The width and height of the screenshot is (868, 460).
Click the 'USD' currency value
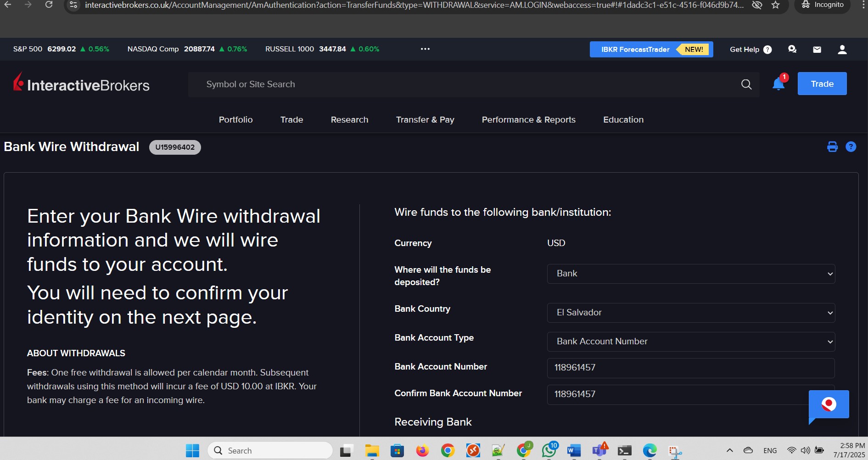point(556,243)
